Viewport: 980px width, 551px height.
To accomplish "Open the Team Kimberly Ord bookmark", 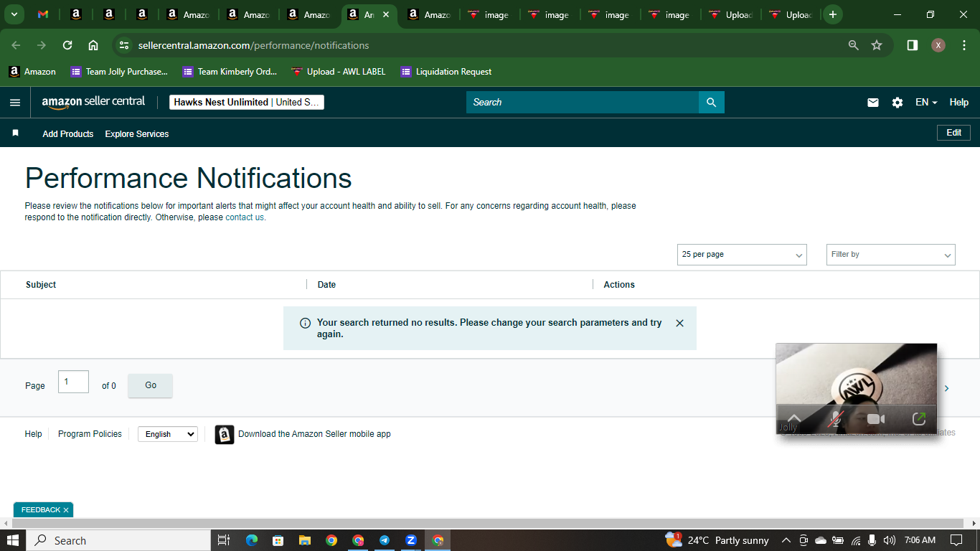I will 230,72.
